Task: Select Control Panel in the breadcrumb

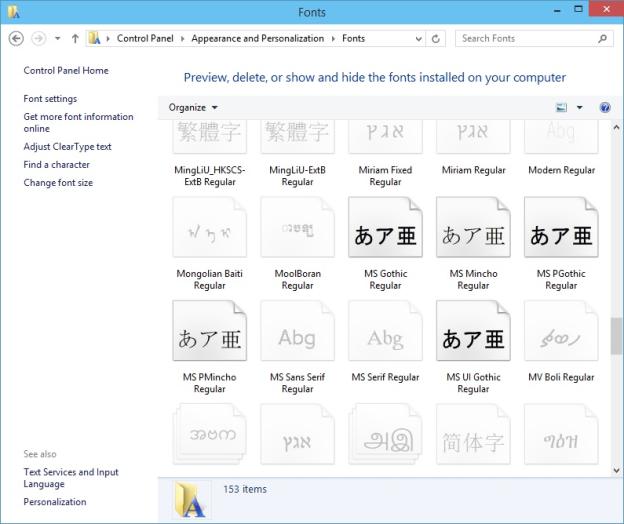Action: (145, 38)
